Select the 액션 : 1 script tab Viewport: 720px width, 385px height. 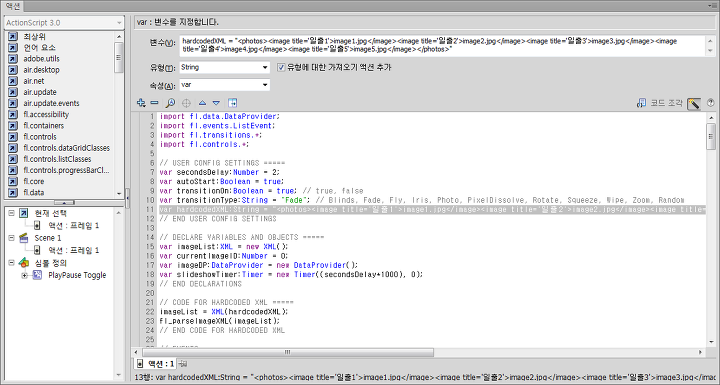[x=156, y=364]
